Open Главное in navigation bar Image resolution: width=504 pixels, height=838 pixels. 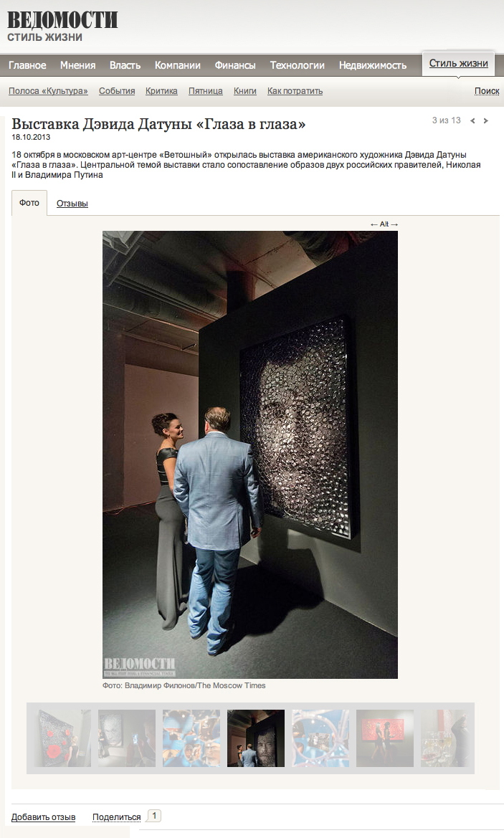click(x=27, y=65)
